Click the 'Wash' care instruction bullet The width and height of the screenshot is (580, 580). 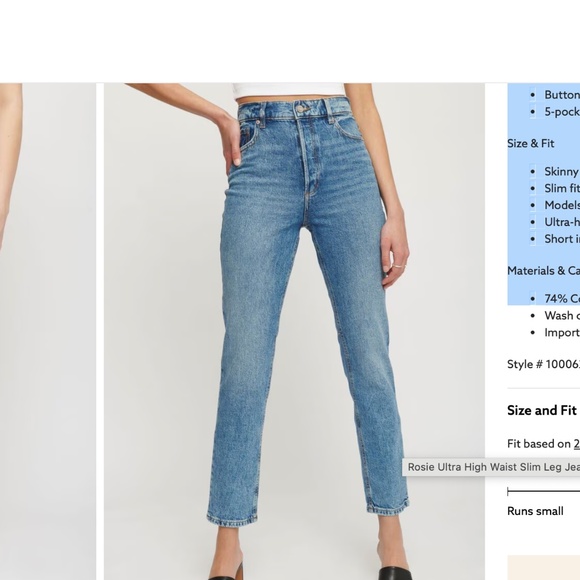tap(562, 316)
